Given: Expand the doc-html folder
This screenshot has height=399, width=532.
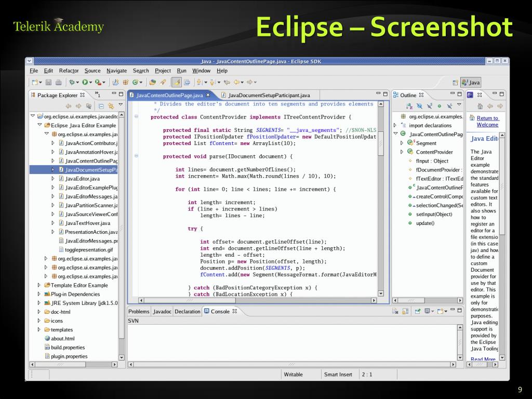Looking at the screenshot, I should (x=39, y=312).
